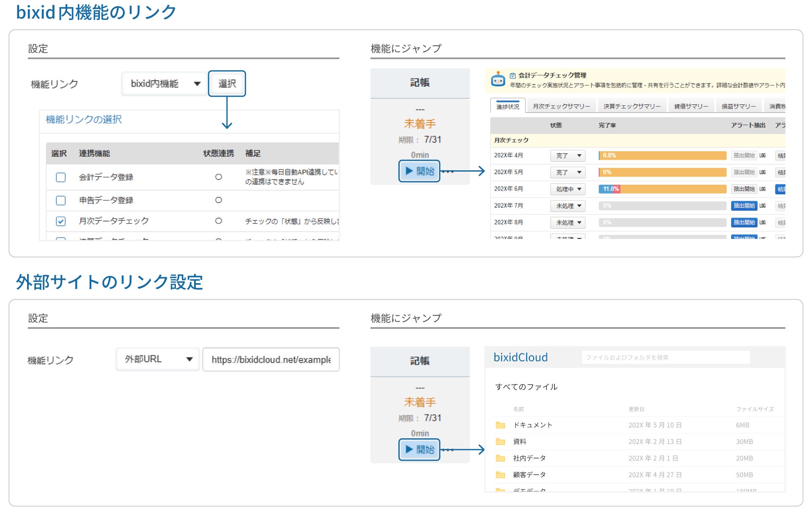The image size is (812, 511).
Task: Click LOG icon in the 202X年 7月 row
Action: (762, 206)
